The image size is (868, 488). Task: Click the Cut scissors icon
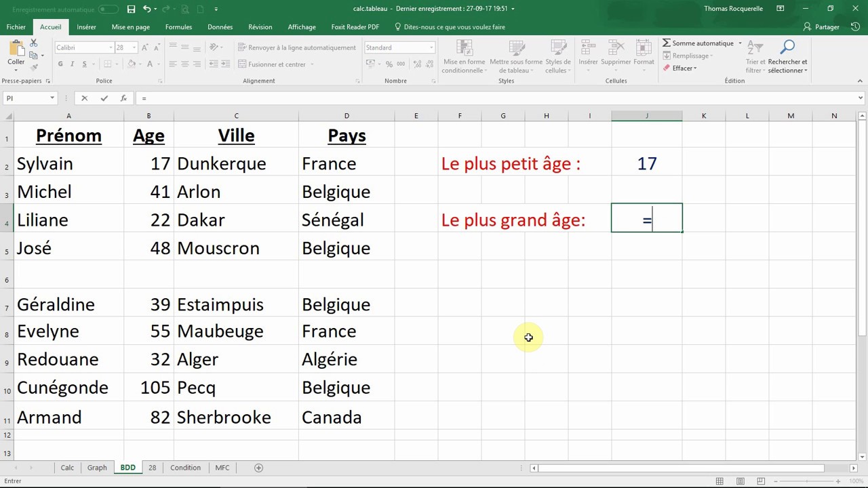click(34, 45)
